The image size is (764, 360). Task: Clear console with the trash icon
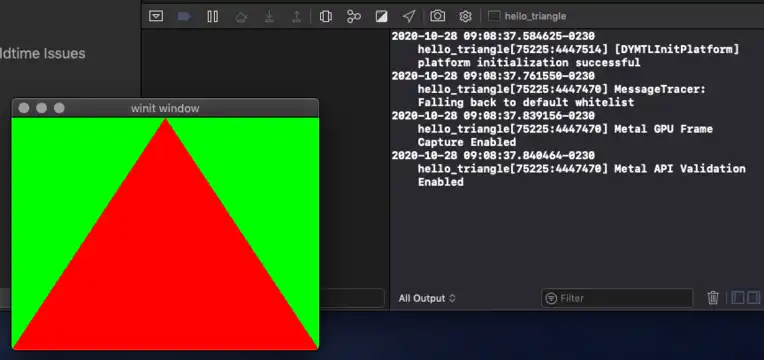click(713, 298)
